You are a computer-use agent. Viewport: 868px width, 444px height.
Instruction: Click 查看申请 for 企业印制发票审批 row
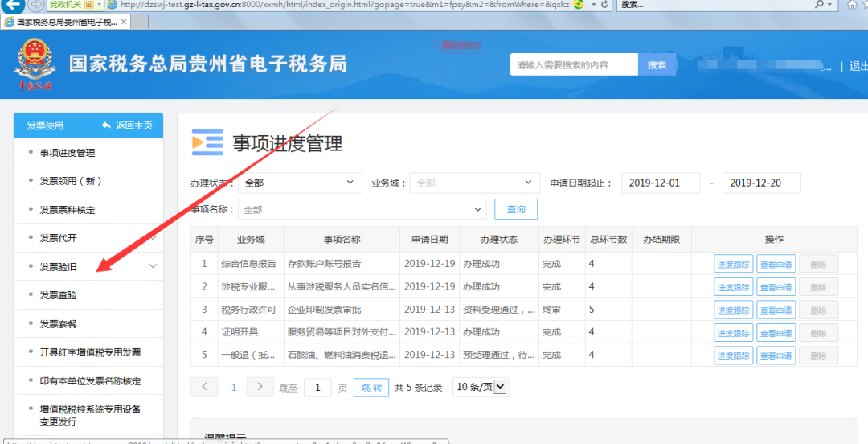(x=776, y=310)
